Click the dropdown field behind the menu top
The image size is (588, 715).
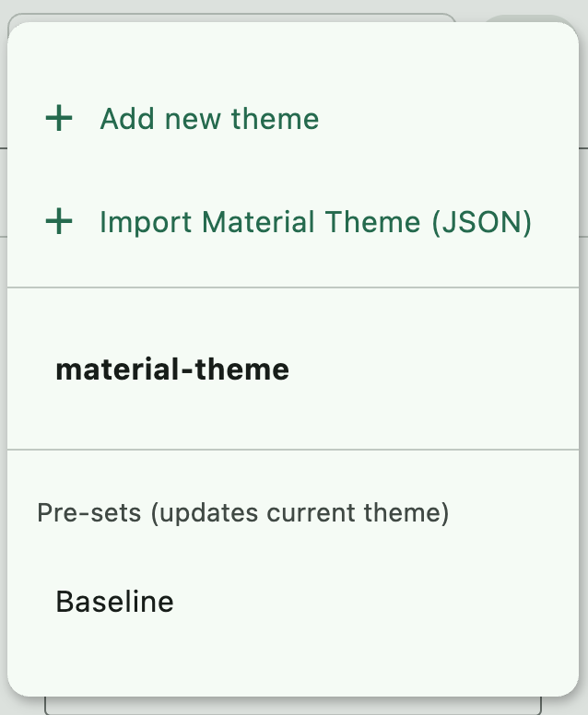[x=230, y=17]
